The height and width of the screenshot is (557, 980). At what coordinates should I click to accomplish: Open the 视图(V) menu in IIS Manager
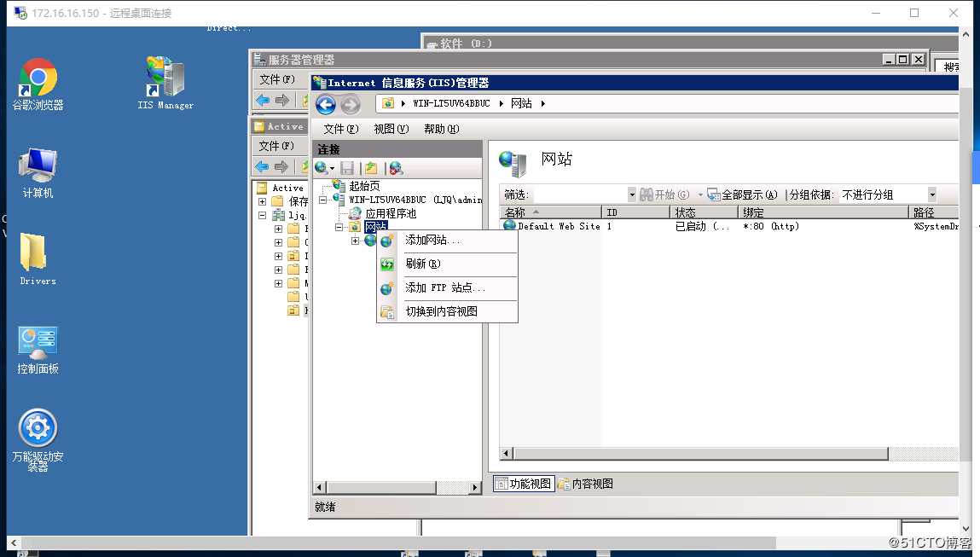[391, 129]
